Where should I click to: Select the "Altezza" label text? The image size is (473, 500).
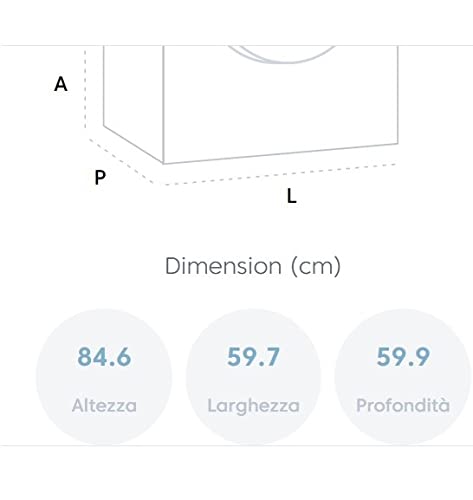(104, 406)
